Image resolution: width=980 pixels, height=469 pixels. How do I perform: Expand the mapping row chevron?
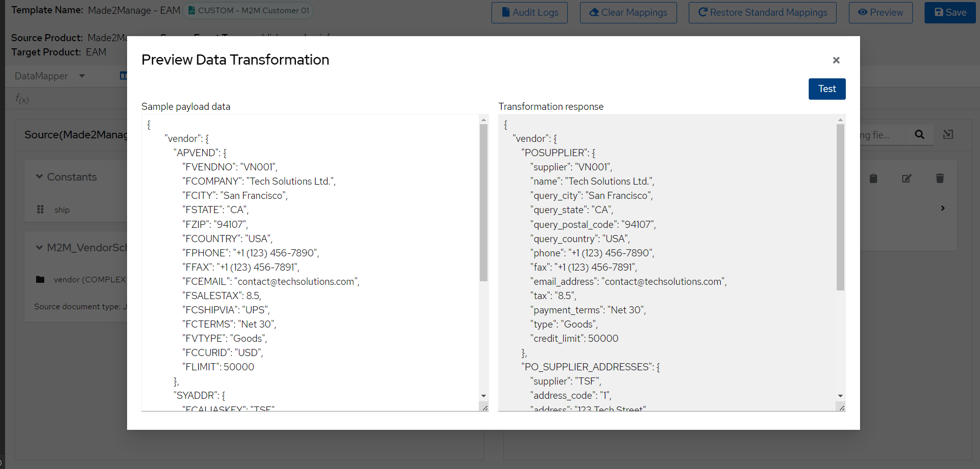point(943,208)
